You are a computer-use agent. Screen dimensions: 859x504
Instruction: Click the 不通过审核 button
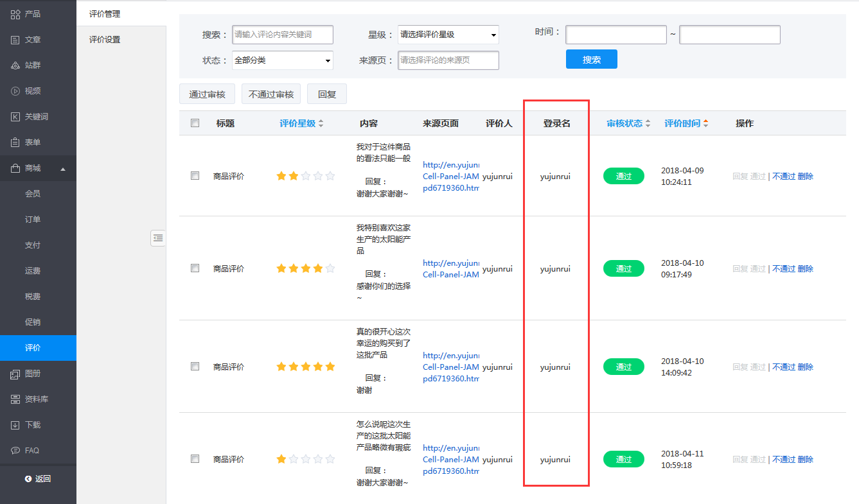[270, 94]
